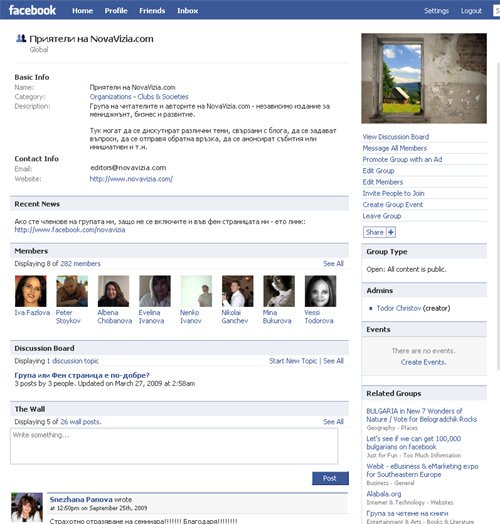
Task: Open the 'Група за четене на книги' group
Action: 407,513
